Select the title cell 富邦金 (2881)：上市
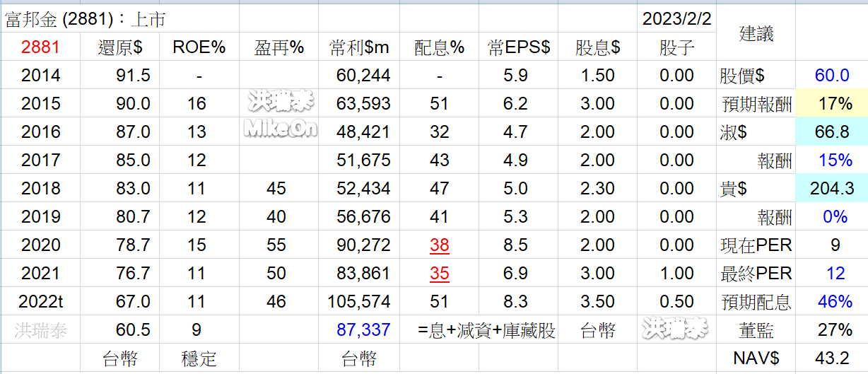Viewport: 868px width, 374px height. click(86, 19)
